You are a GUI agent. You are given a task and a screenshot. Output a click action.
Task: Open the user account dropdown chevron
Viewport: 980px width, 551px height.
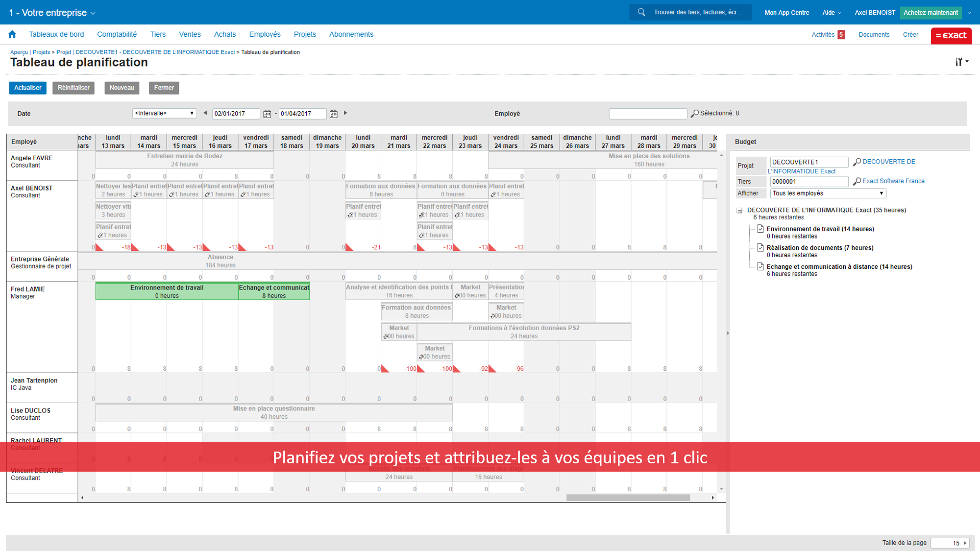pyautogui.click(x=969, y=13)
